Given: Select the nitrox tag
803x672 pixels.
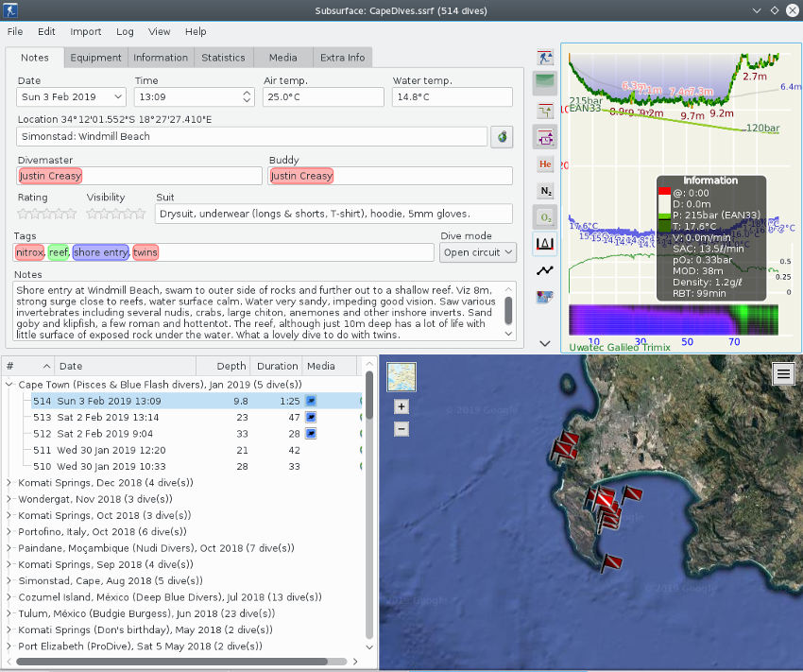Looking at the screenshot, I should pos(30,252).
